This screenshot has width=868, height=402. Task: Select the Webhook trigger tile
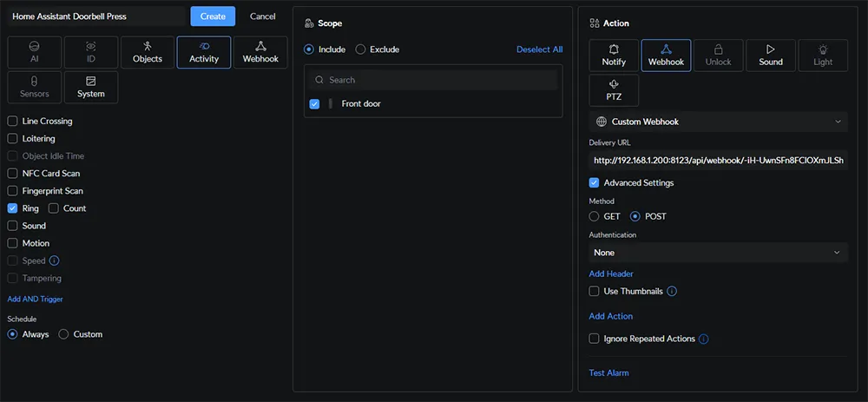point(260,52)
